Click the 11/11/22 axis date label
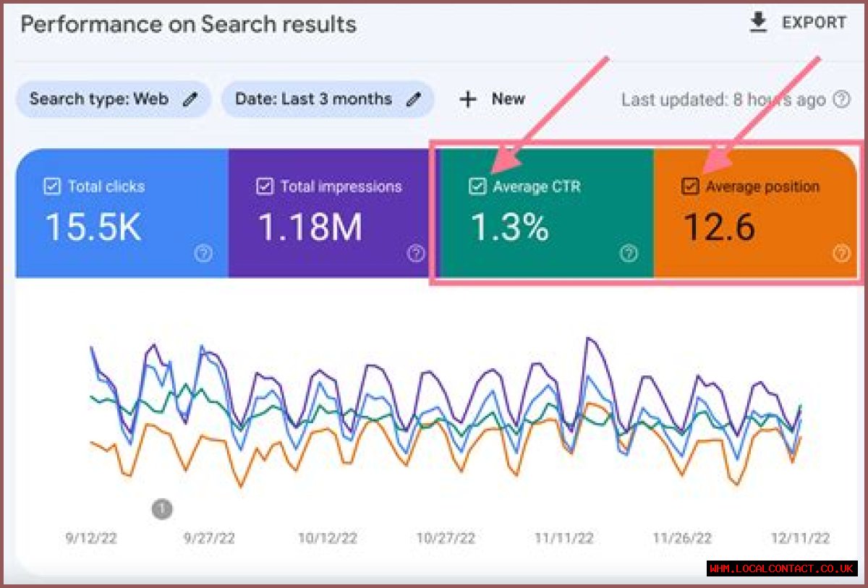 pos(564,539)
